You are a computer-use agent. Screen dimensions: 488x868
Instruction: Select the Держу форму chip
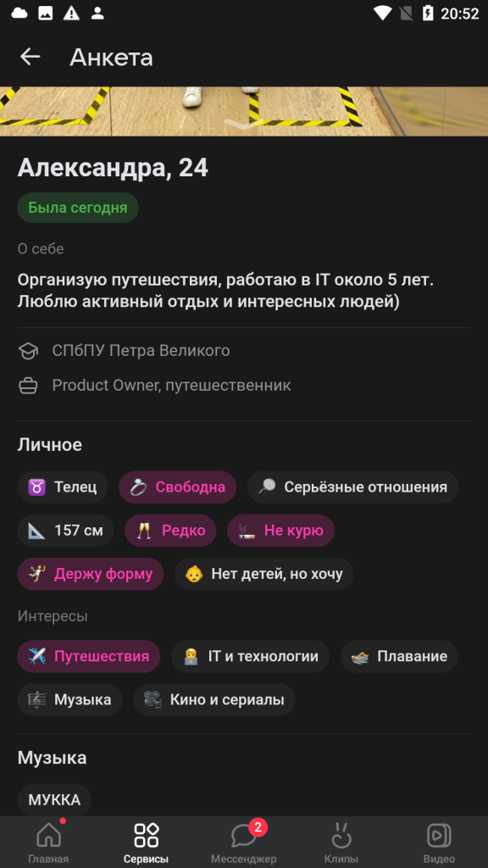(91, 574)
